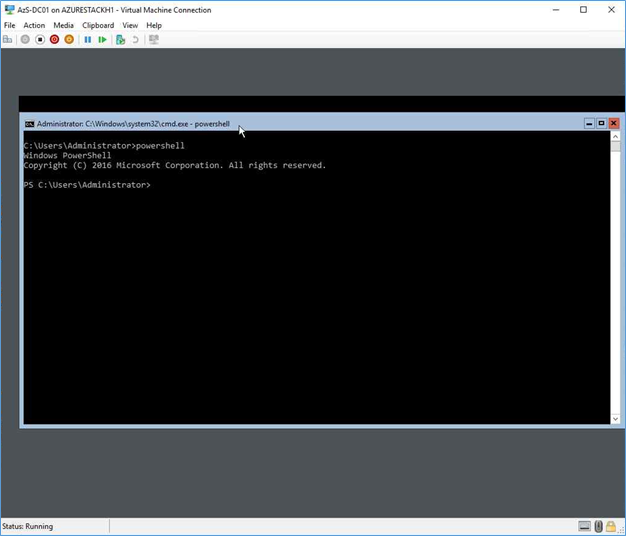The height and width of the screenshot is (536, 626).
Task: Open the View menu
Action: coord(130,25)
